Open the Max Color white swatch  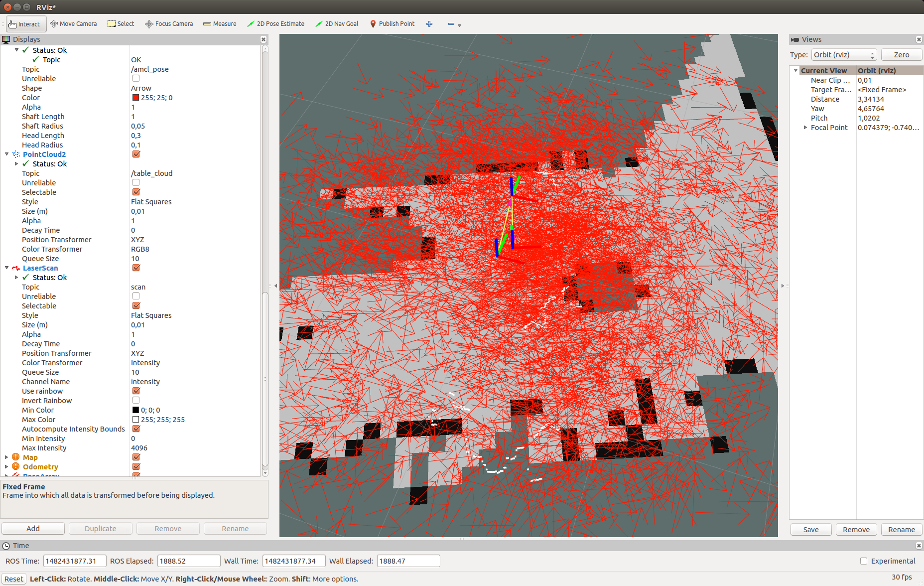tap(135, 420)
